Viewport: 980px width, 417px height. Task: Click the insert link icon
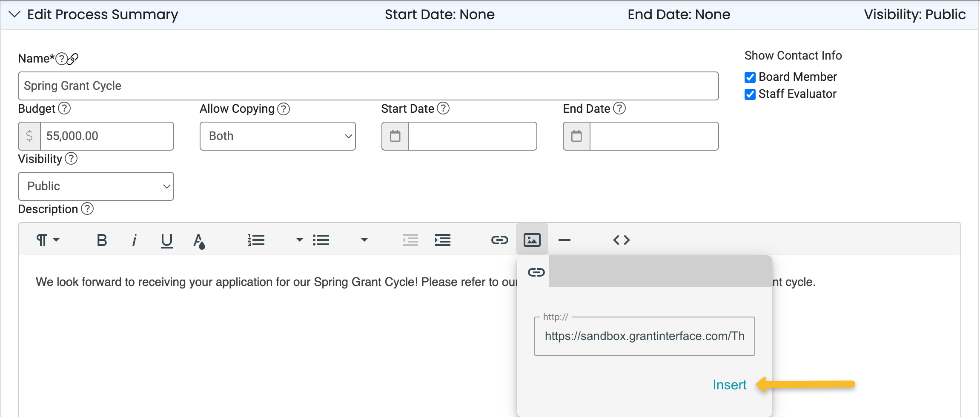coord(499,240)
